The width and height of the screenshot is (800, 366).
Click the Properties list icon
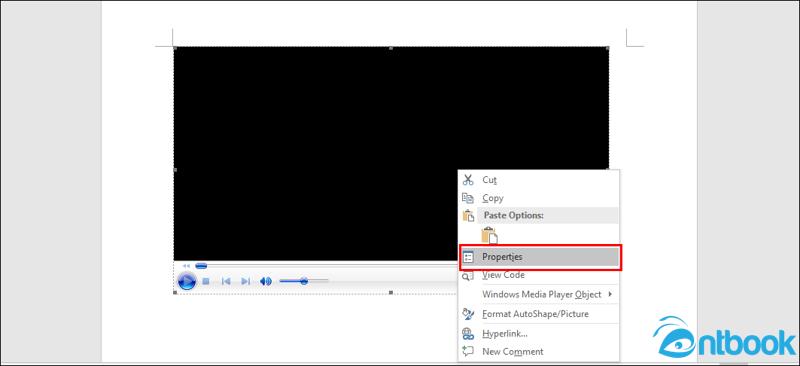[x=468, y=257]
